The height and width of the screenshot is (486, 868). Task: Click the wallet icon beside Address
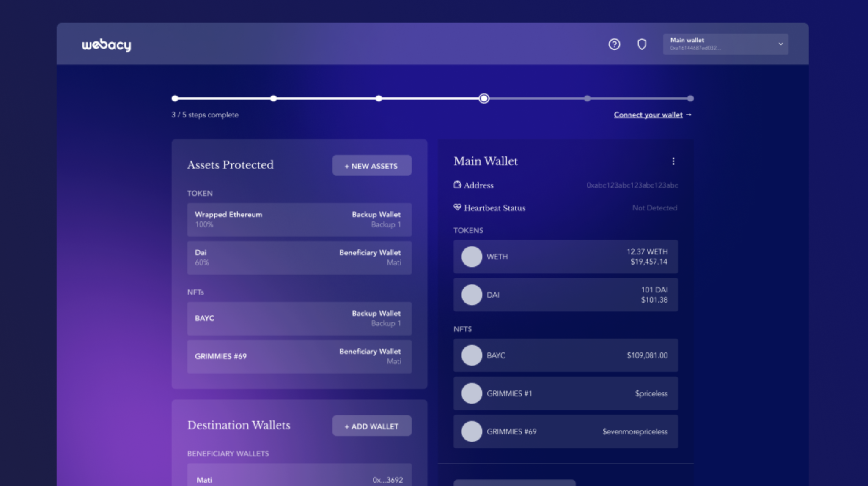point(457,185)
